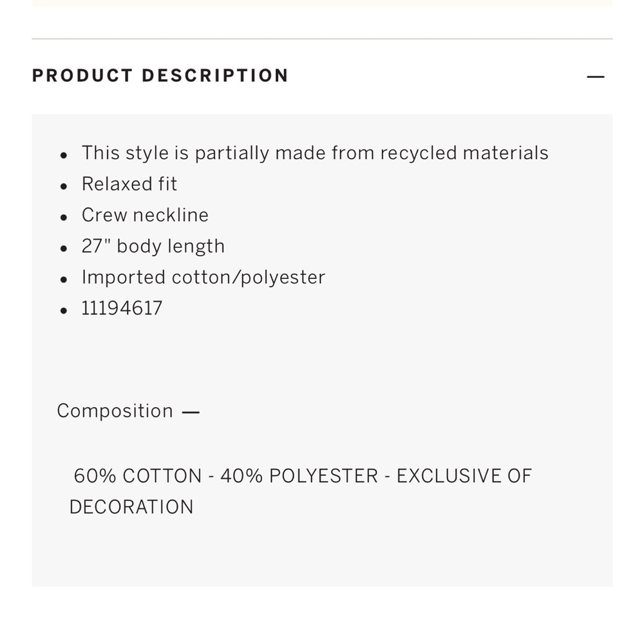Select the Relaxed fit text

click(x=129, y=184)
